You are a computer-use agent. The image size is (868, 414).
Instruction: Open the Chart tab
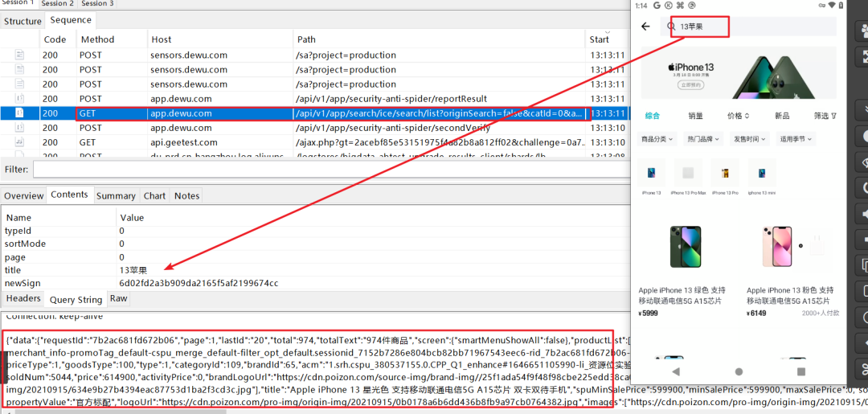tap(154, 195)
